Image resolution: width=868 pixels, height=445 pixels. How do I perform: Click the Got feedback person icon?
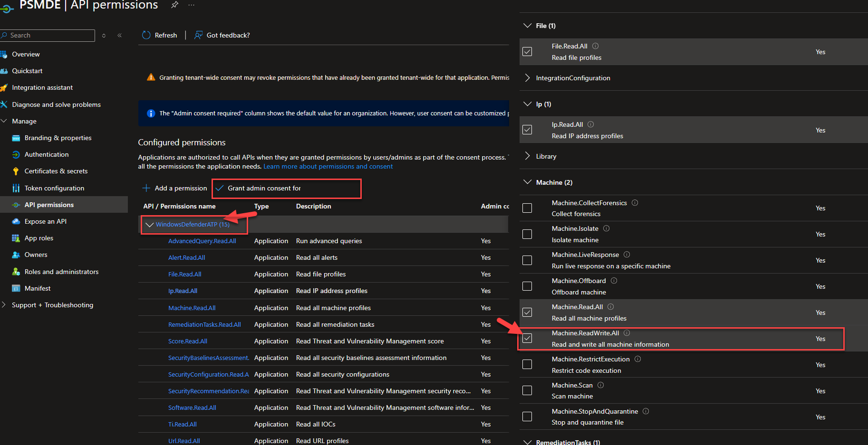198,35
